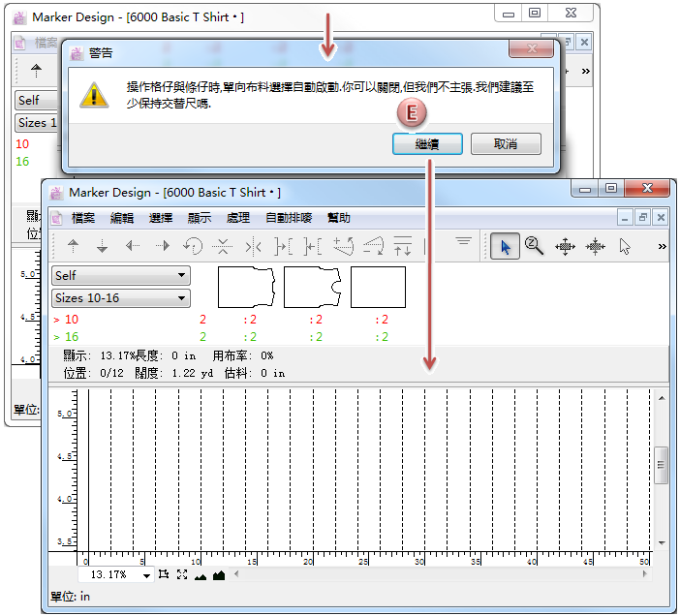Select the arrow pointer selection tool
The height and width of the screenshot is (616, 680).
click(504, 246)
